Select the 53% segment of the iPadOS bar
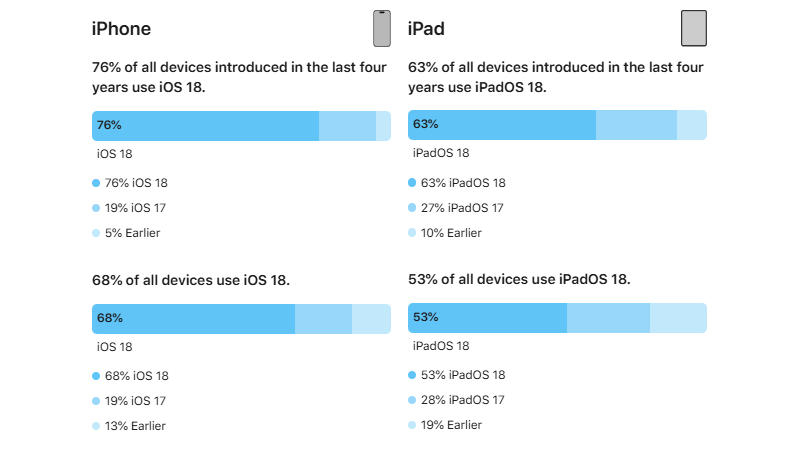The height and width of the screenshot is (463, 800). (x=487, y=318)
